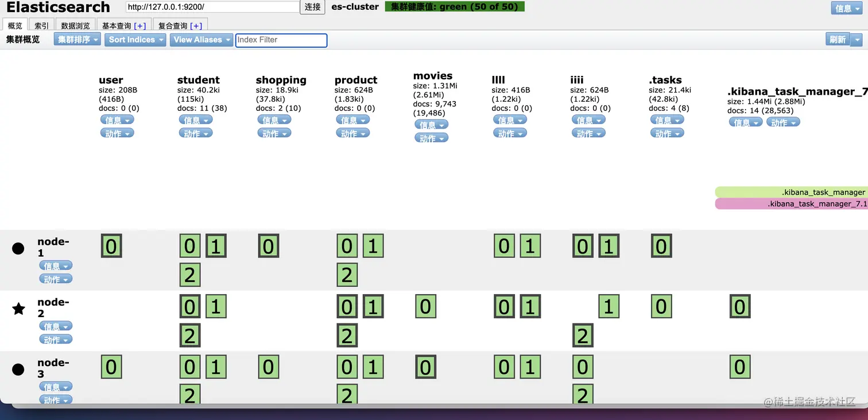The image size is (868, 420).
Task: Focus the Index Filter input box
Action: click(281, 40)
